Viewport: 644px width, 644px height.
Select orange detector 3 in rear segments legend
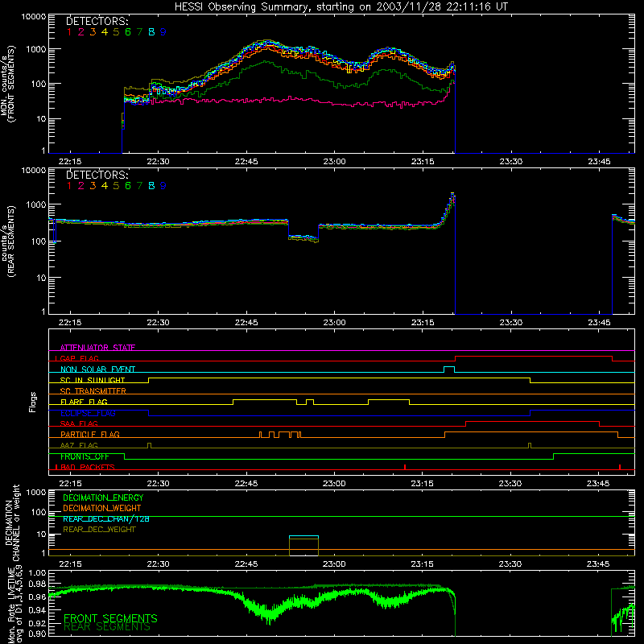point(93,186)
